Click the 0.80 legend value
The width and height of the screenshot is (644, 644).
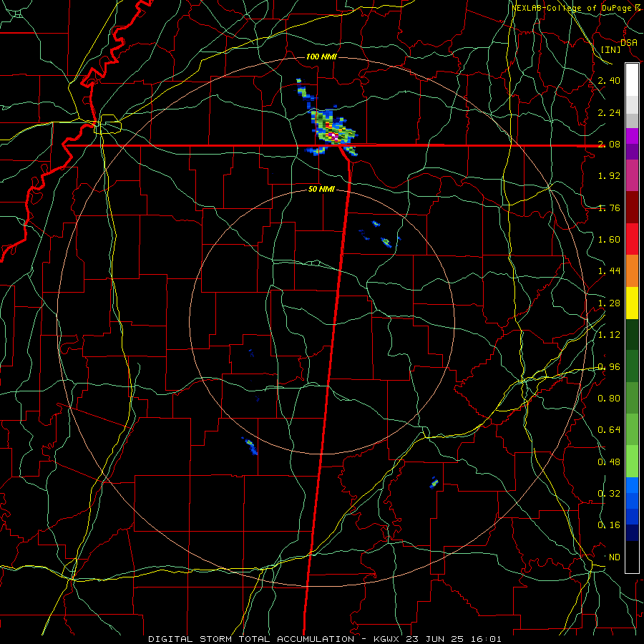tap(609, 399)
